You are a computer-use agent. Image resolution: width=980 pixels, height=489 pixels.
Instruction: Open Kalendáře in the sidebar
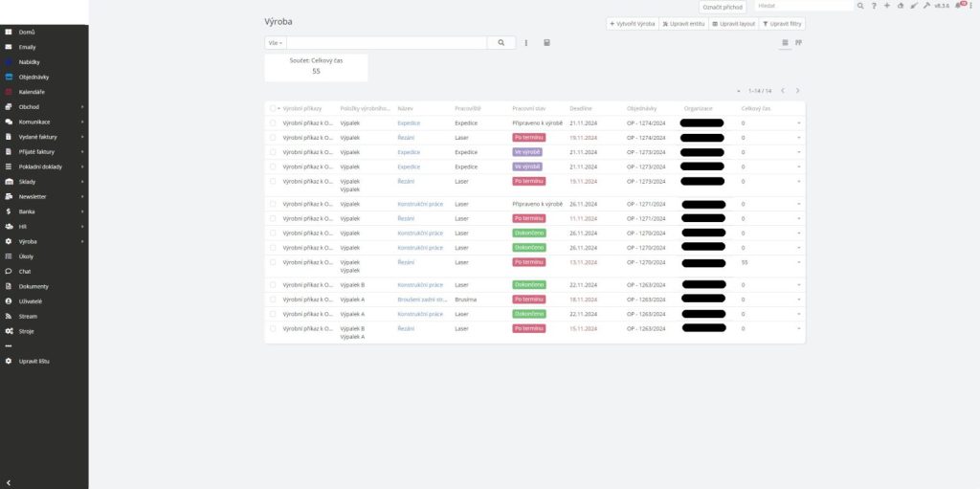[x=32, y=92]
